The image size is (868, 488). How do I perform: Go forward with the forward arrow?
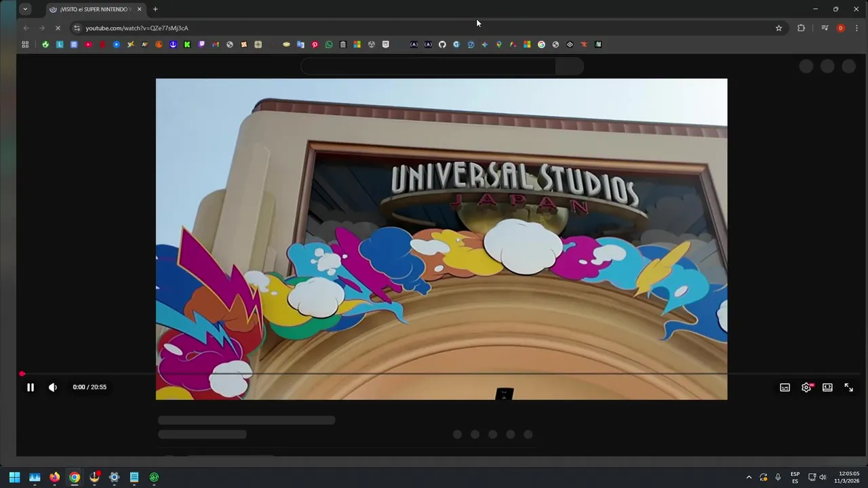(x=41, y=28)
